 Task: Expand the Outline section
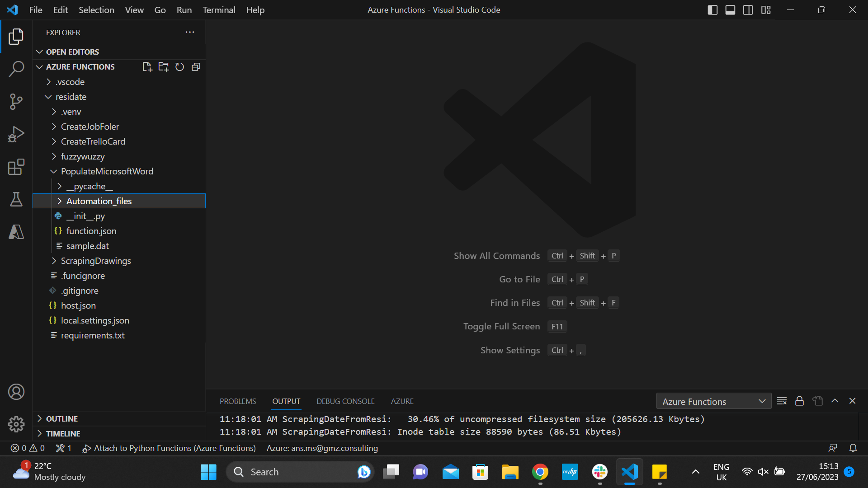[119, 419]
